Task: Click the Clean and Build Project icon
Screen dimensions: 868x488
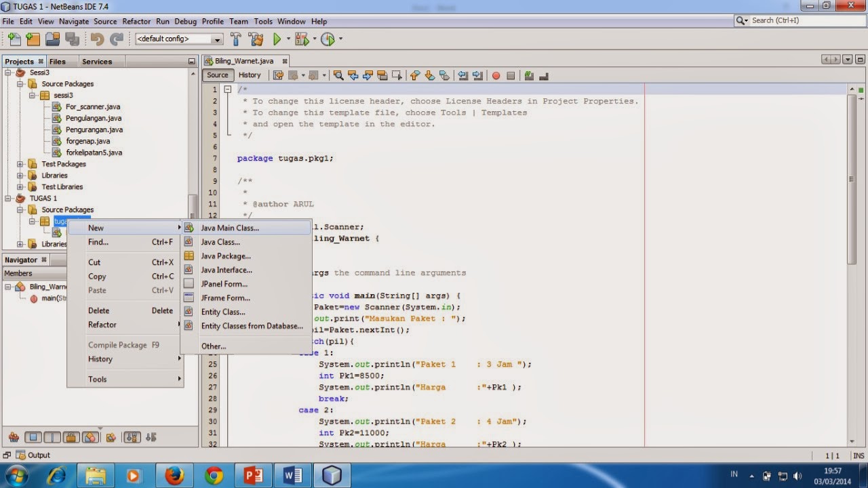Action: click(256, 39)
